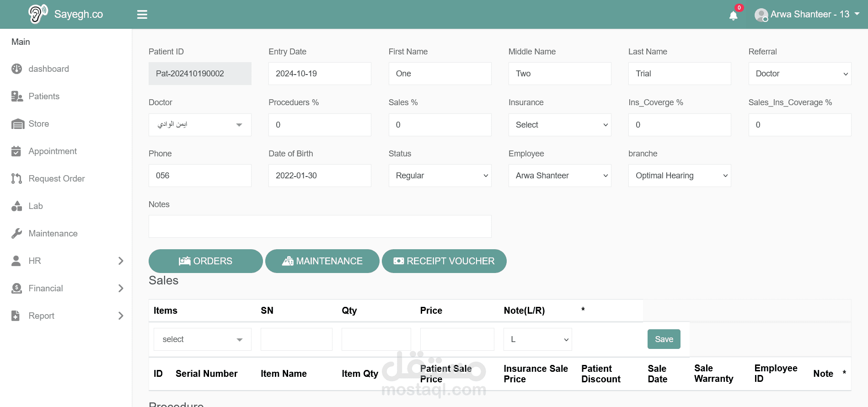Viewport: 868px width, 407px height.
Task: Open the Referral dropdown
Action: pos(799,74)
